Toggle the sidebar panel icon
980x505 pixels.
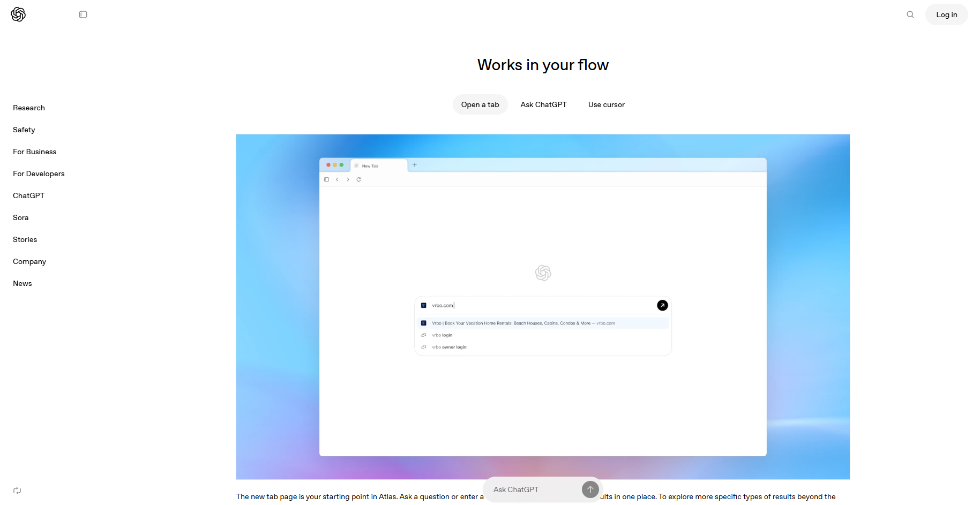[x=83, y=14]
